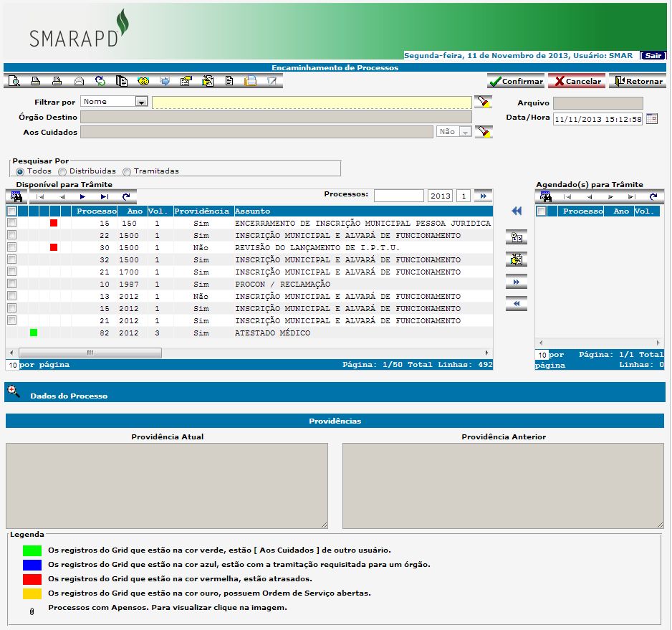Screen dimensions: 672x630
Task: Open the stacked documents toolbar icon
Action: tap(122, 80)
